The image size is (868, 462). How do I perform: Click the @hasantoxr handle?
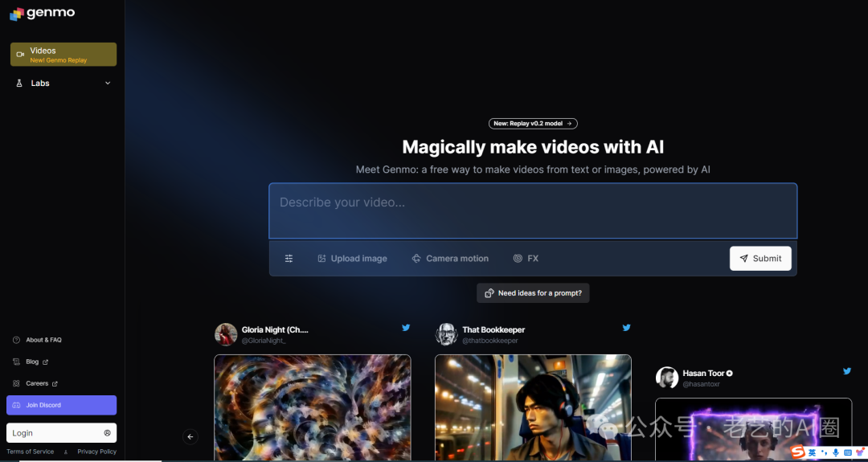(x=701, y=384)
